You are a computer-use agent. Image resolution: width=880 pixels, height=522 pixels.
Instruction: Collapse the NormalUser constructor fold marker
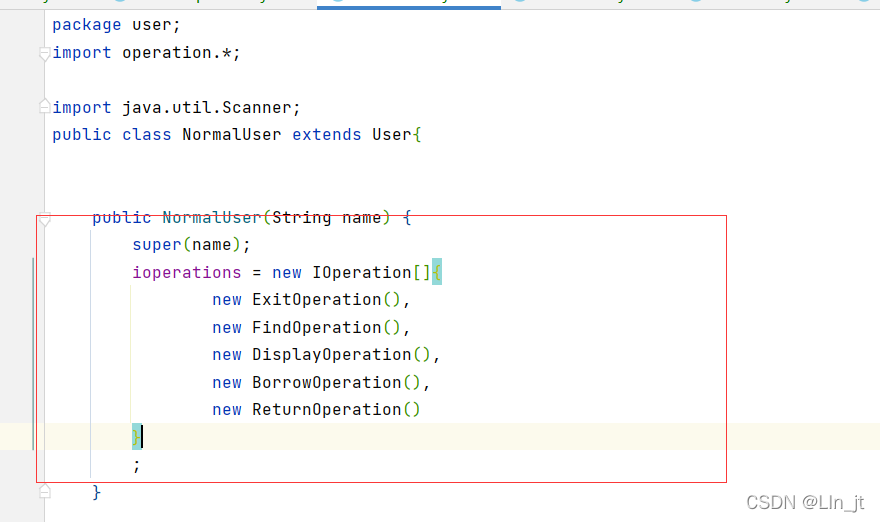coord(45,219)
